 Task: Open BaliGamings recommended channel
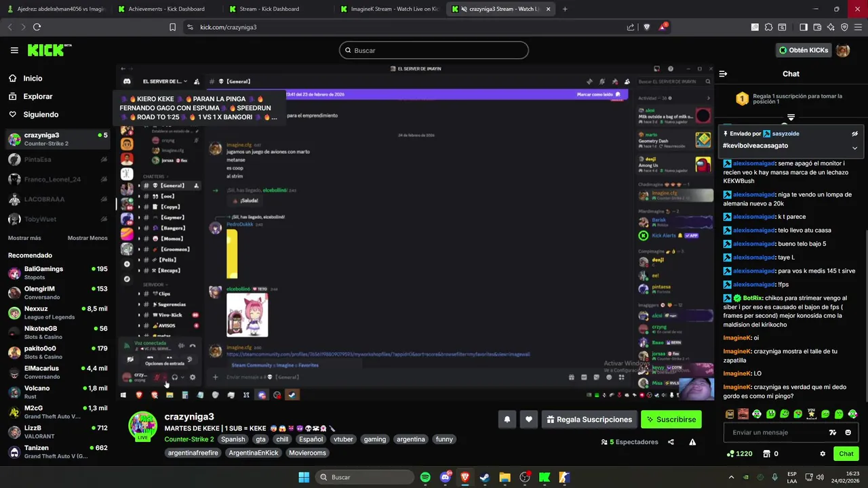[x=58, y=273]
